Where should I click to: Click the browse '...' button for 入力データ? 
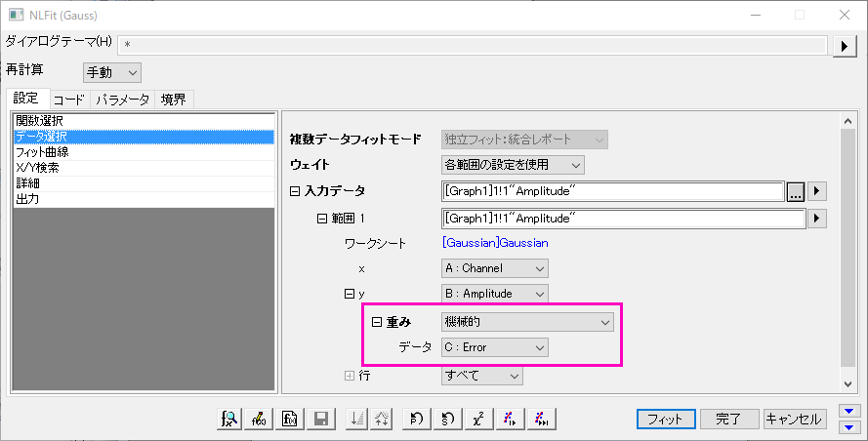click(796, 191)
